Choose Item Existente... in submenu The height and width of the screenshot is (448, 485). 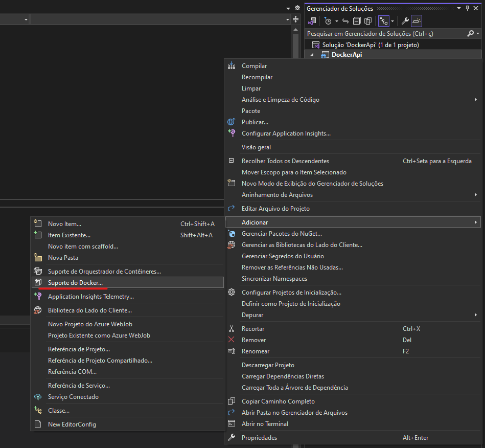128,235
